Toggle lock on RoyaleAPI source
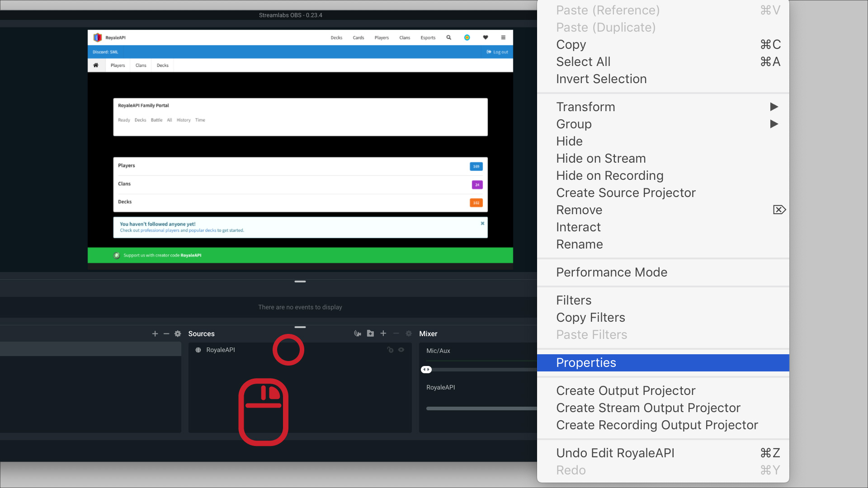This screenshot has height=488, width=868. 390,350
